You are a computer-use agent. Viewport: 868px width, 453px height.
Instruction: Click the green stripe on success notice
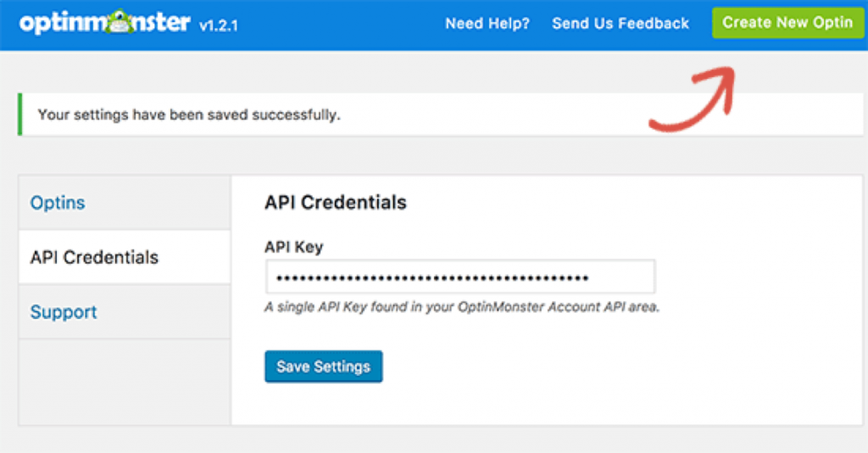(x=20, y=115)
